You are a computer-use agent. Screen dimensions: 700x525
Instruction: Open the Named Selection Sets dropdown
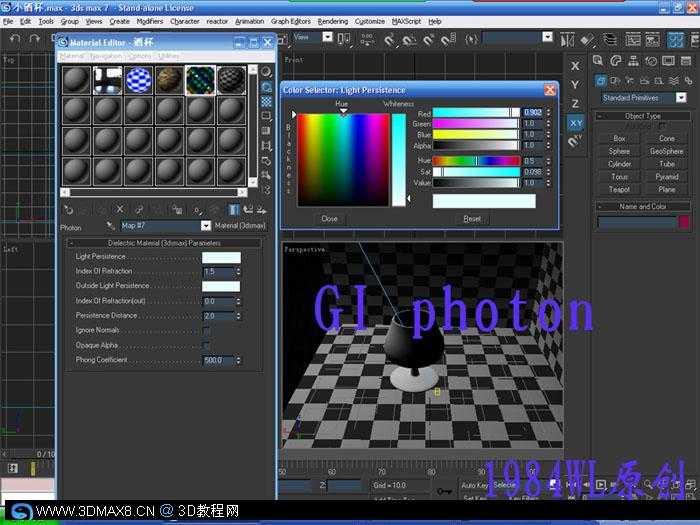547,37
